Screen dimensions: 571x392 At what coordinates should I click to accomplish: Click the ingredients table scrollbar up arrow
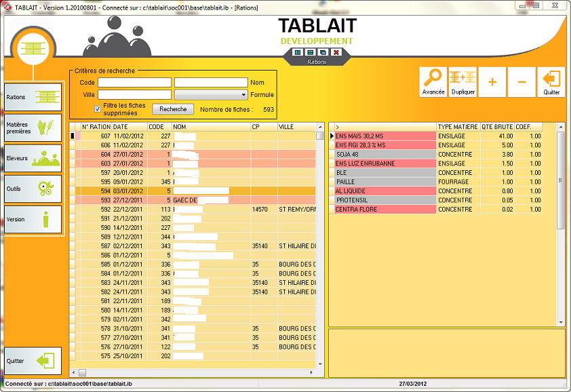click(x=561, y=127)
